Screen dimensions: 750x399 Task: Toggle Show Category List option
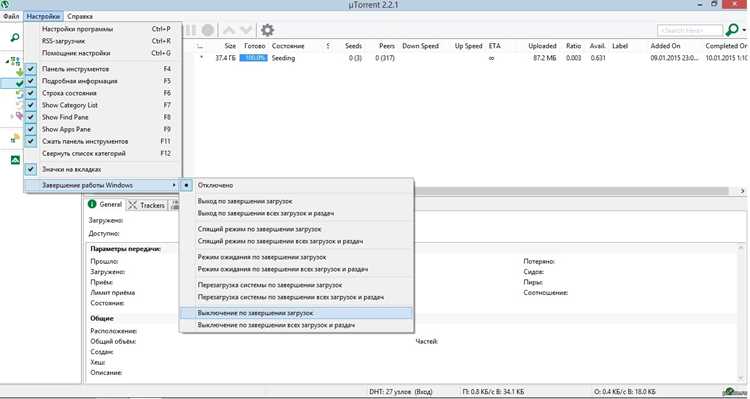[x=103, y=105]
